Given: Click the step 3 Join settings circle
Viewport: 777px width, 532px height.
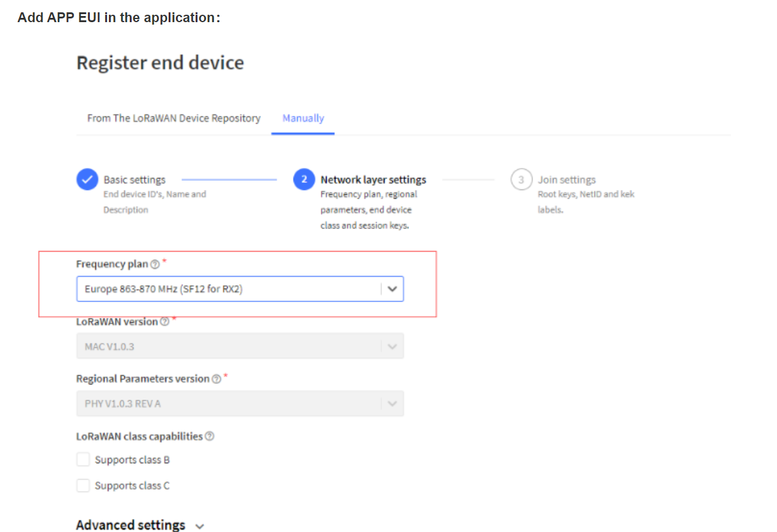Looking at the screenshot, I should [521, 180].
